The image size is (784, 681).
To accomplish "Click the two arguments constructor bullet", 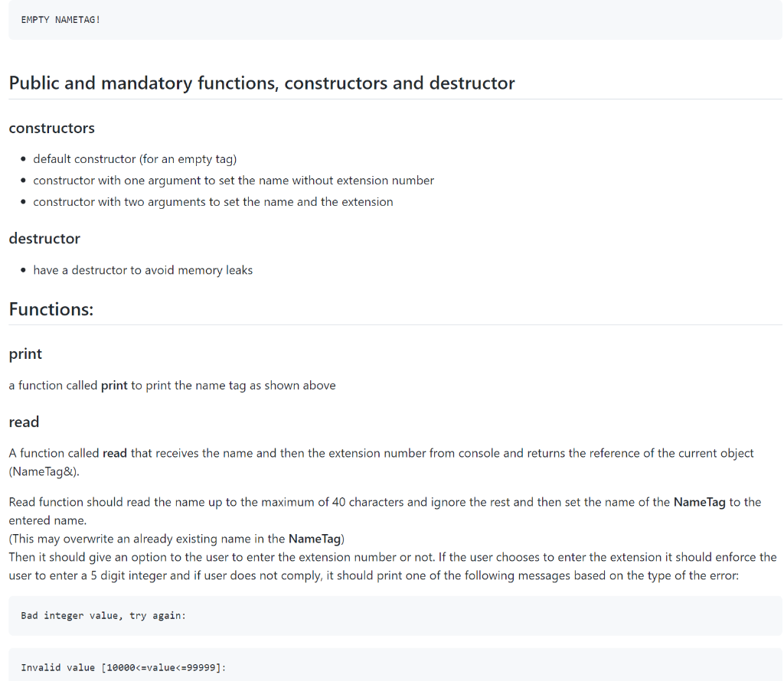I will point(213,202).
